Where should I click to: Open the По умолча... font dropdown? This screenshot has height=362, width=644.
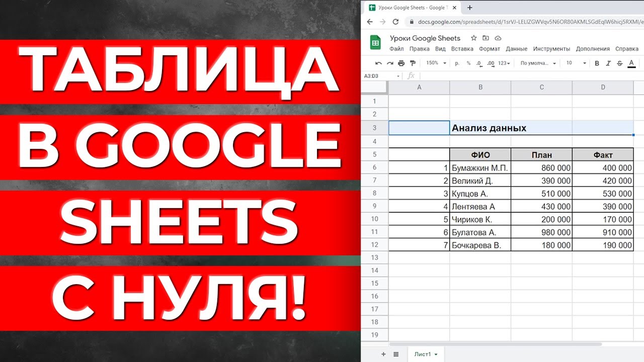(538, 63)
